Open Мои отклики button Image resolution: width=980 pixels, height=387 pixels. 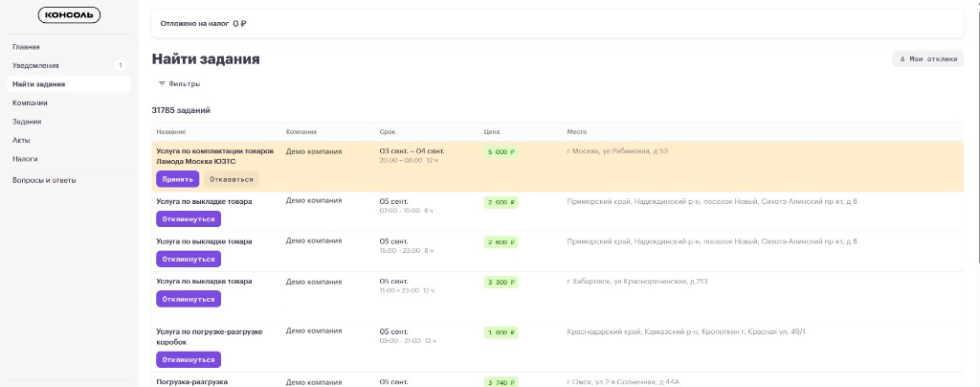click(927, 59)
